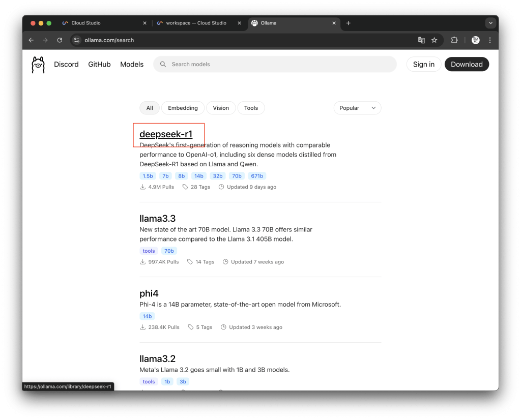The image size is (521, 420).
Task: Select the deepseek-r1 671b tag
Action: click(x=257, y=176)
